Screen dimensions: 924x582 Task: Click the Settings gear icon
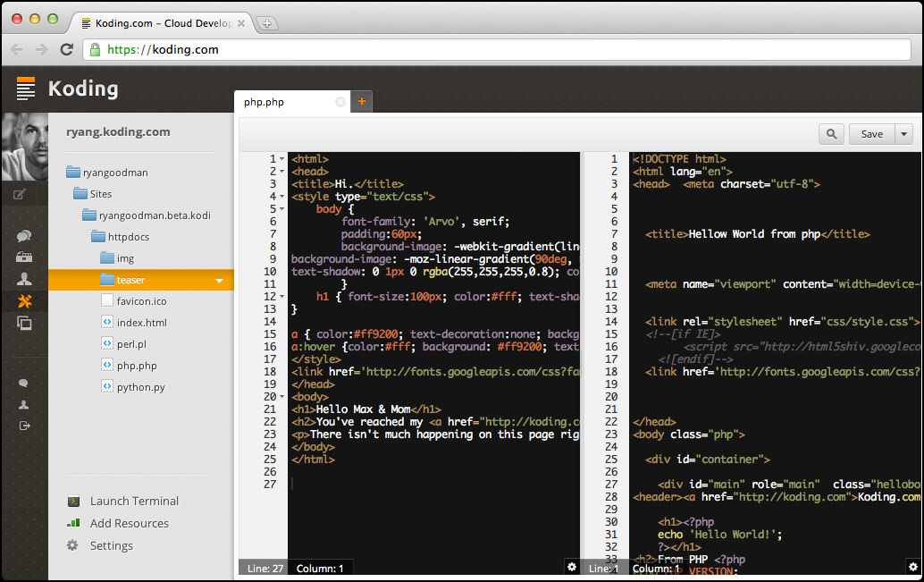pyautogui.click(x=72, y=545)
